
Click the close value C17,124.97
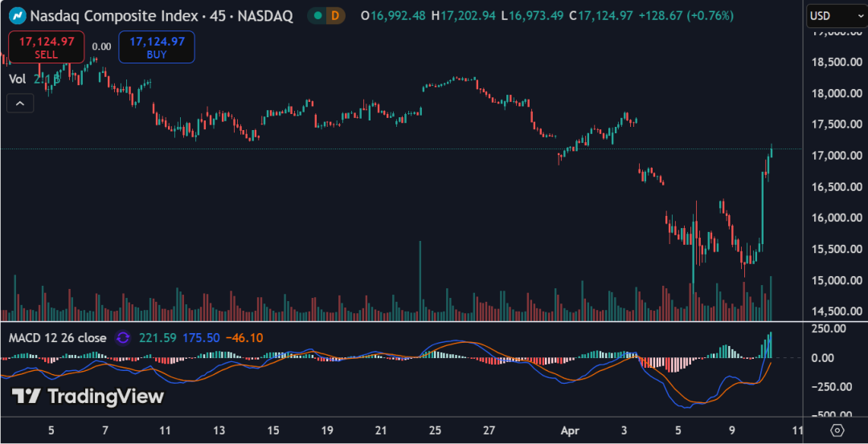tap(601, 15)
